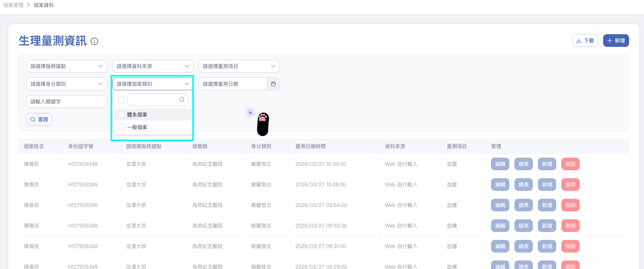Check the 體系個案 checkbox

coord(121,115)
